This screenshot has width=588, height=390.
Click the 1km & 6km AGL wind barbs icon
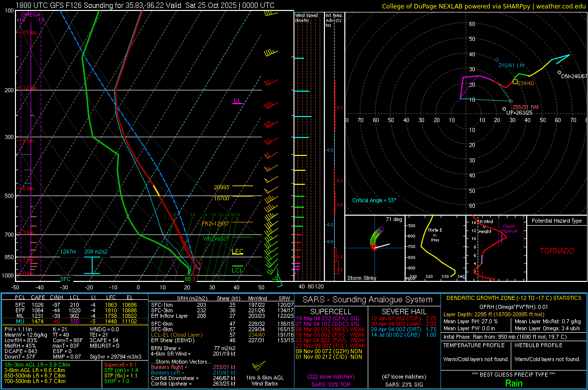click(x=259, y=366)
